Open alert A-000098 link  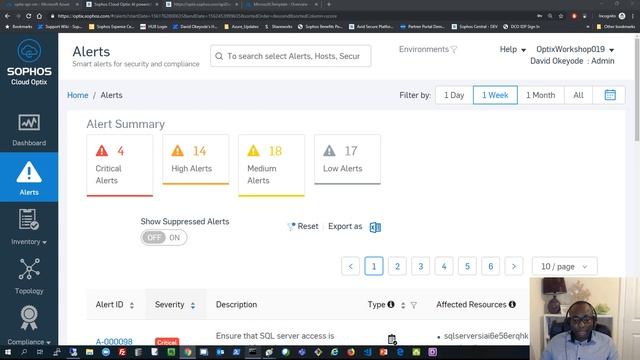tap(114, 342)
